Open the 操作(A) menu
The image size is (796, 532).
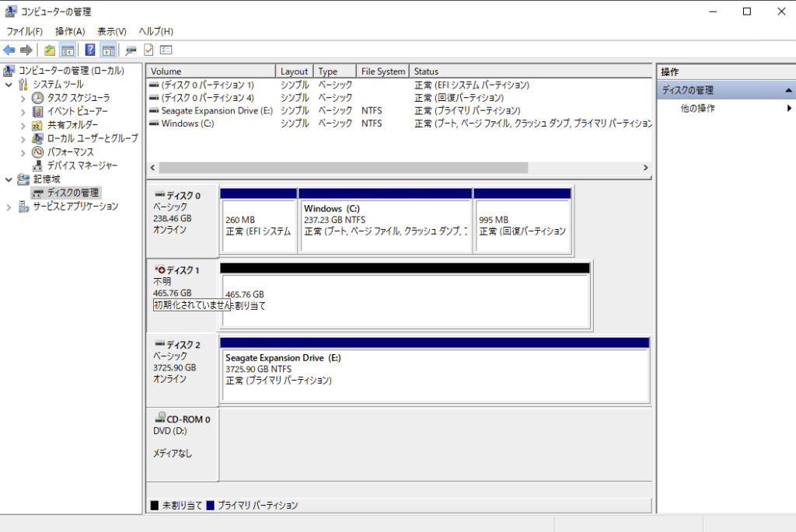(70, 31)
